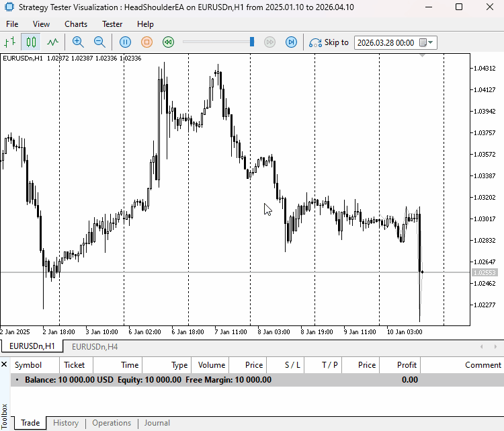The width and height of the screenshot is (504, 431).
Task: Click the current price label 1.02553
Action: point(485,273)
